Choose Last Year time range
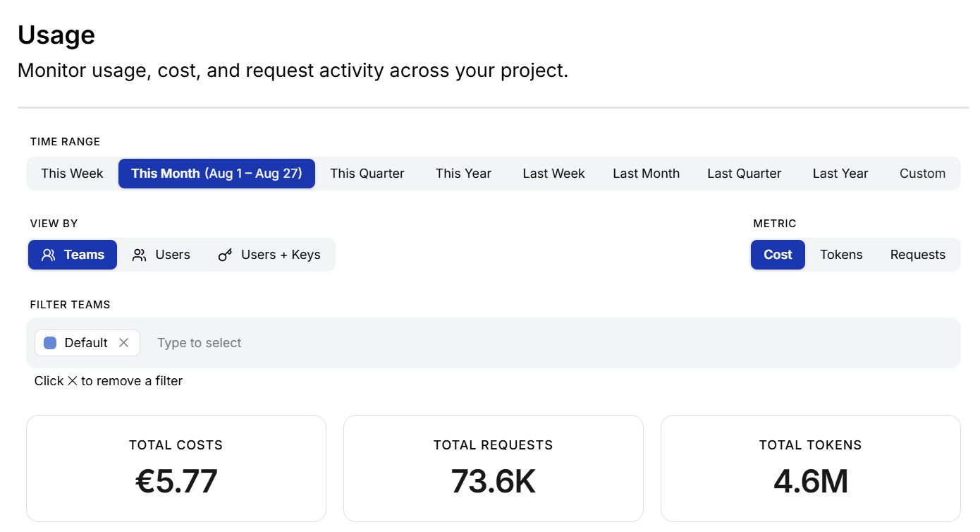Viewport: 980px width, 532px height. pos(840,174)
